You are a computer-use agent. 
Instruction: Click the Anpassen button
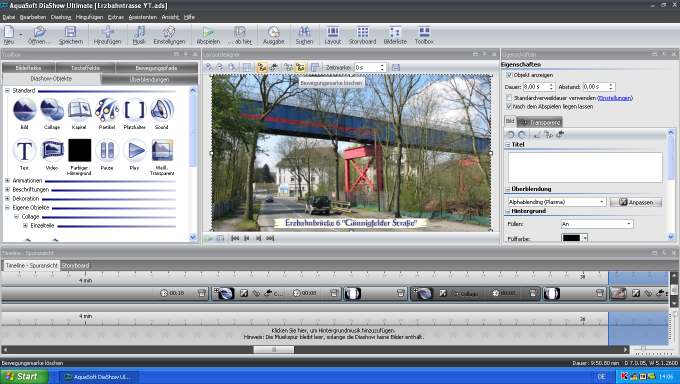pyautogui.click(x=636, y=202)
